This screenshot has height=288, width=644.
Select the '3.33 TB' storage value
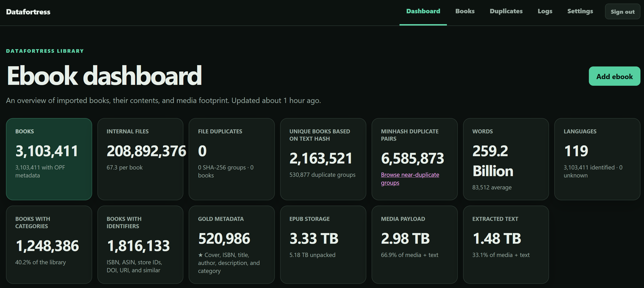pyautogui.click(x=314, y=239)
